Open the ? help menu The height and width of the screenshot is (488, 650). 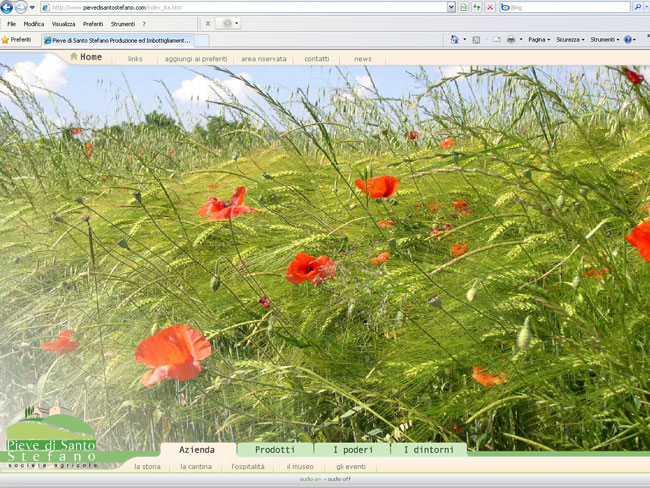[144, 24]
